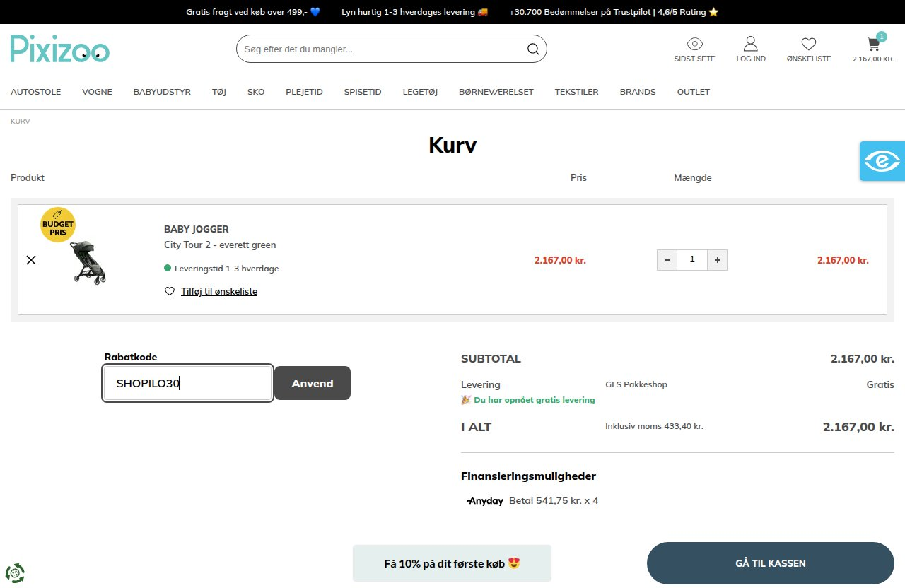
Task: Click 'Gratis fragt ved køb over 499,-' text
Action: point(253,12)
